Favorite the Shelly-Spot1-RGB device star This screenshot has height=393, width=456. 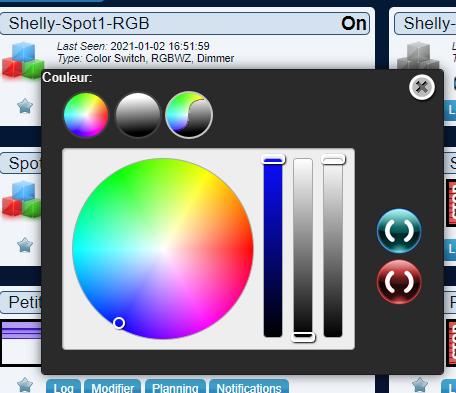[x=25, y=106]
